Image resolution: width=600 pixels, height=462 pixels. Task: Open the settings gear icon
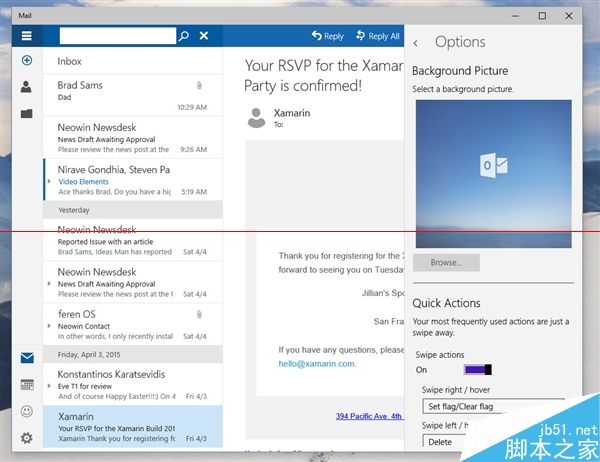(x=26, y=437)
